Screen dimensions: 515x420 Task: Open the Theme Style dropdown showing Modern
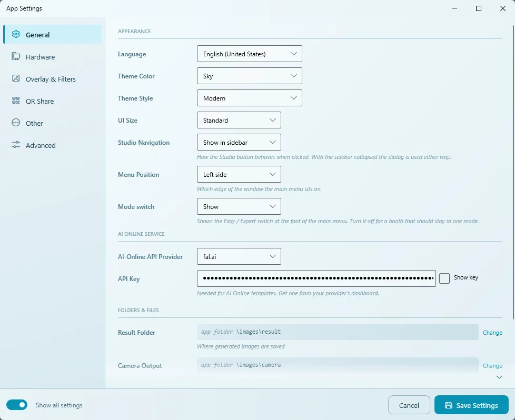(249, 98)
